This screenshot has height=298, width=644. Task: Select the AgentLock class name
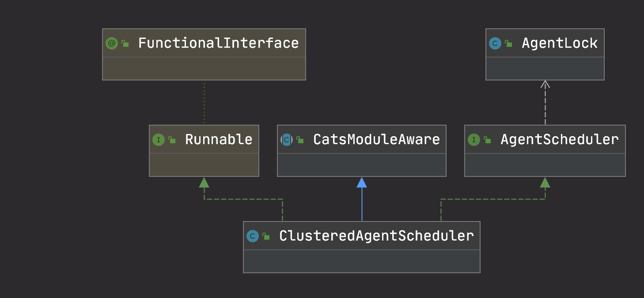pos(559,43)
